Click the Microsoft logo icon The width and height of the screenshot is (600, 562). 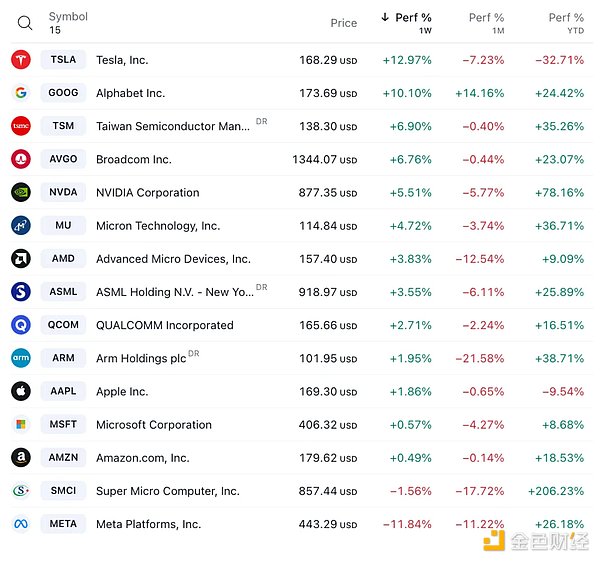[x=20, y=424]
